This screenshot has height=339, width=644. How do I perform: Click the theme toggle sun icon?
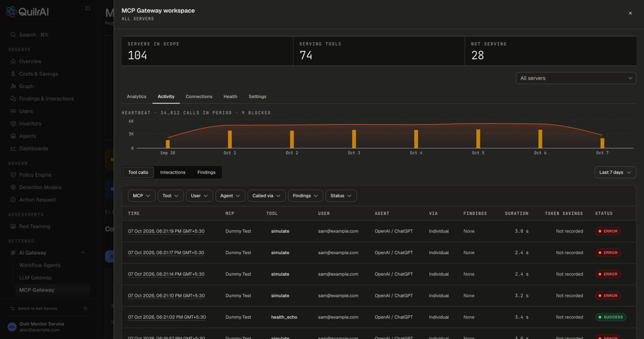(86, 308)
